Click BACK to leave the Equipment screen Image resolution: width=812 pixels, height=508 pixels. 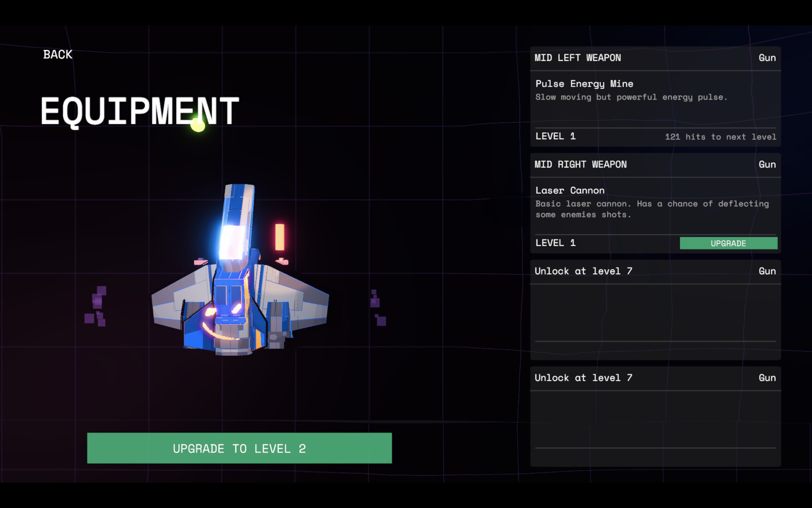[57, 55]
